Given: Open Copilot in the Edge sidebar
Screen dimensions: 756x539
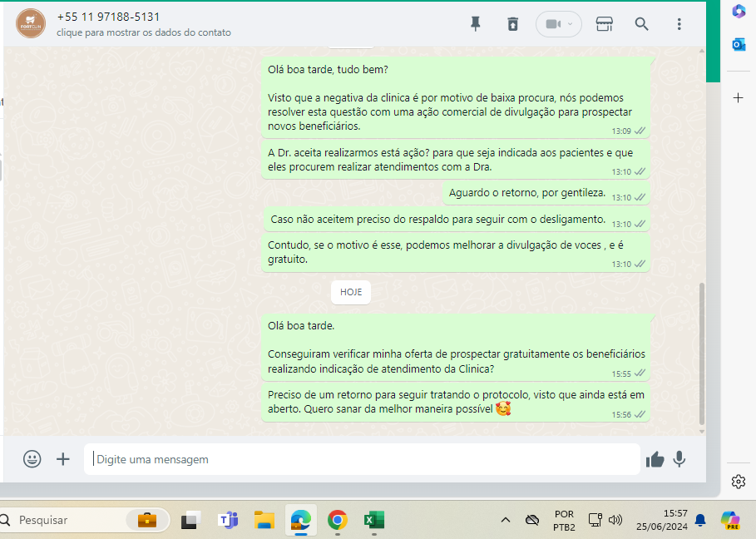Looking at the screenshot, I should point(739,11).
